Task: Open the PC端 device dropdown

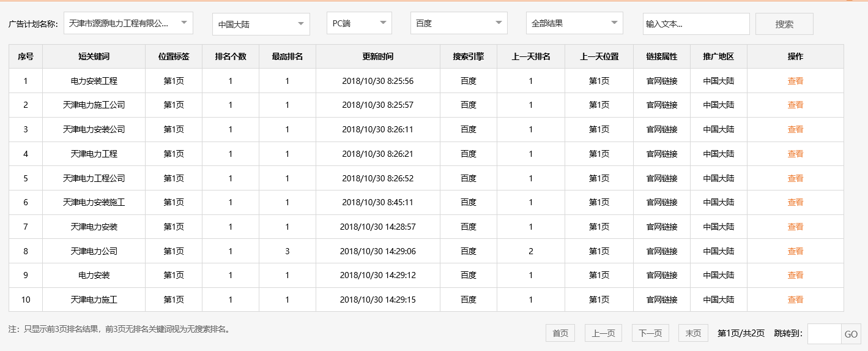Action: pos(359,23)
